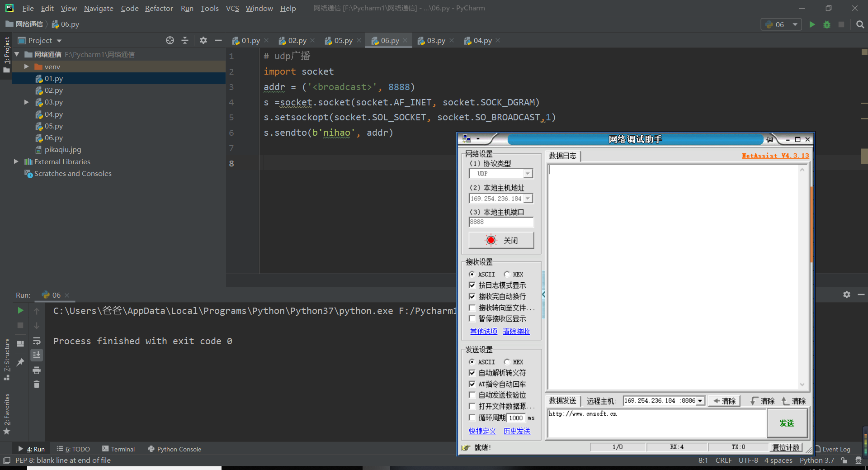Start debugging with the bug icon
This screenshot has width=868, height=470.
point(827,24)
